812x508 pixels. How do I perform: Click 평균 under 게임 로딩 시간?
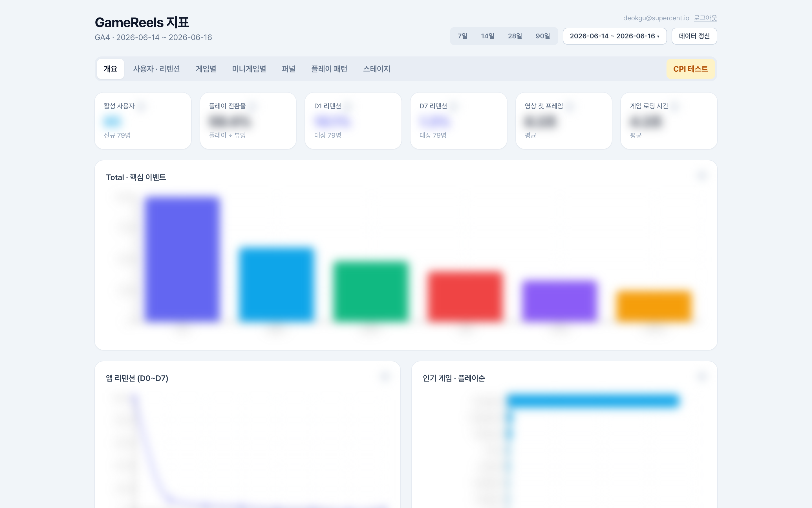[636, 135]
